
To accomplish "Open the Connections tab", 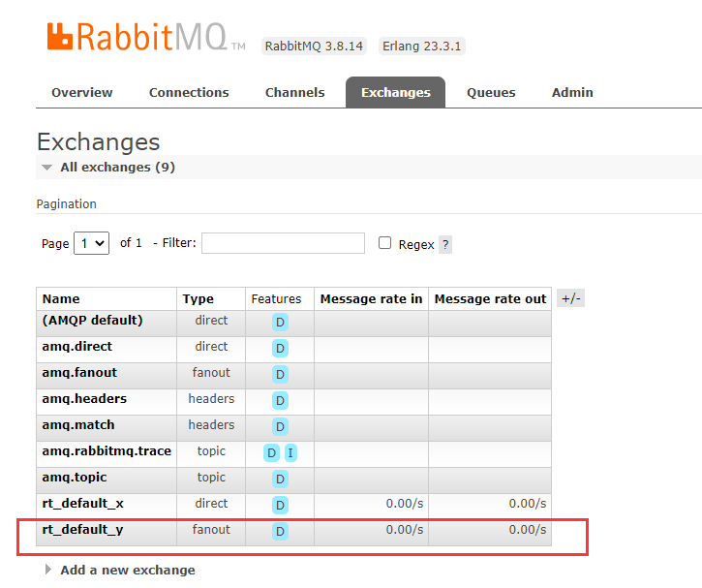I will click(x=189, y=92).
